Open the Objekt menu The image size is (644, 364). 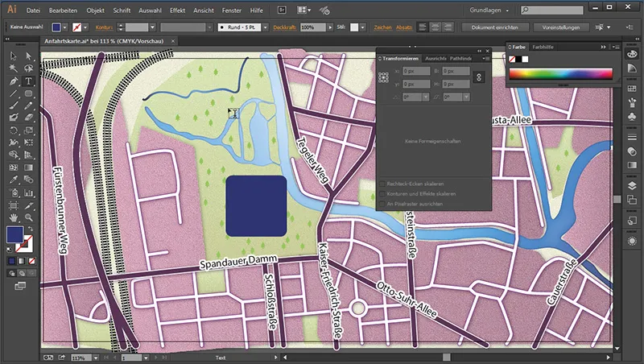point(95,10)
